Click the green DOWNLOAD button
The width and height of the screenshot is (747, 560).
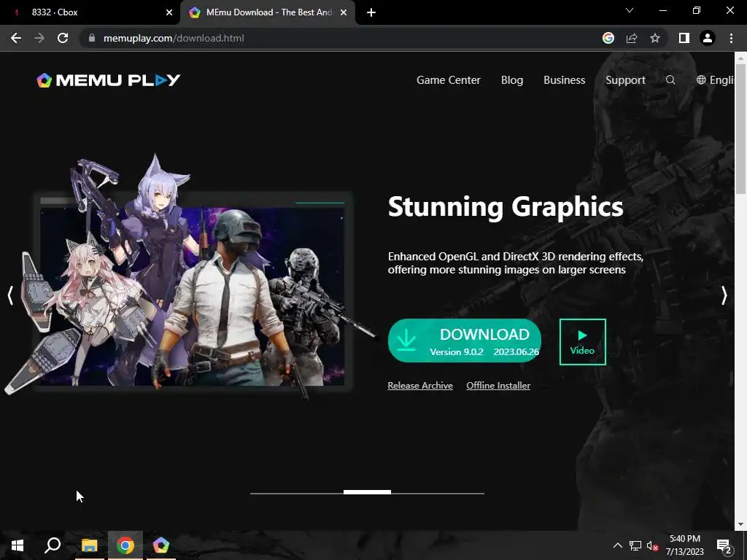pyautogui.click(x=465, y=341)
